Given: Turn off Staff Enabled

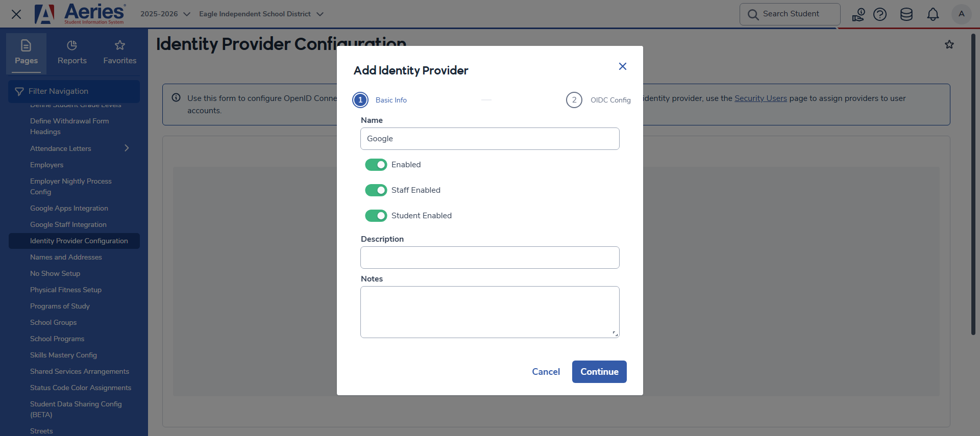Looking at the screenshot, I should point(376,190).
